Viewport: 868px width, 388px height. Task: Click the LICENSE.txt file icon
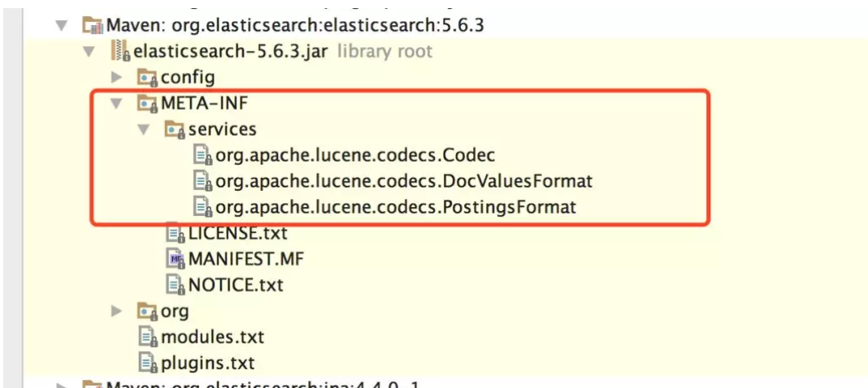[x=176, y=233]
